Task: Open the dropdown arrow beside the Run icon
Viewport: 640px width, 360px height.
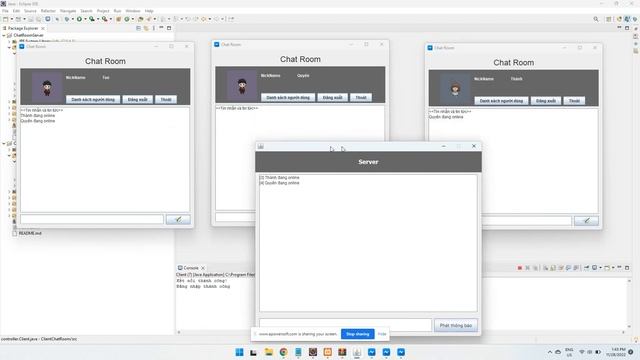Action: pos(85,19)
